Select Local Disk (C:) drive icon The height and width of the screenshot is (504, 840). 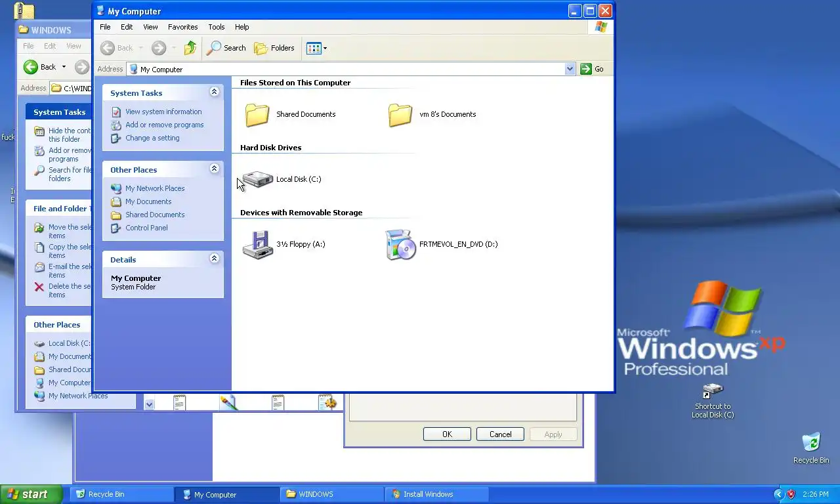(x=257, y=179)
